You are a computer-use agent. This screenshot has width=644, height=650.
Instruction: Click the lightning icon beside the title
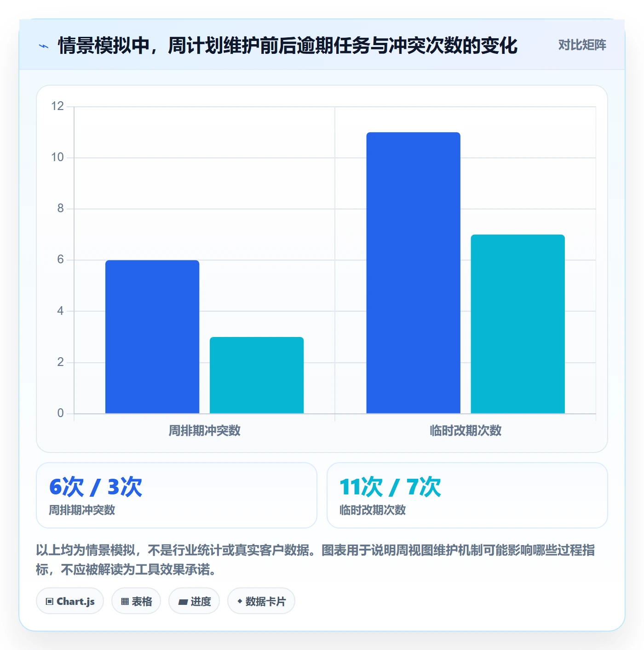click(44, 46)
